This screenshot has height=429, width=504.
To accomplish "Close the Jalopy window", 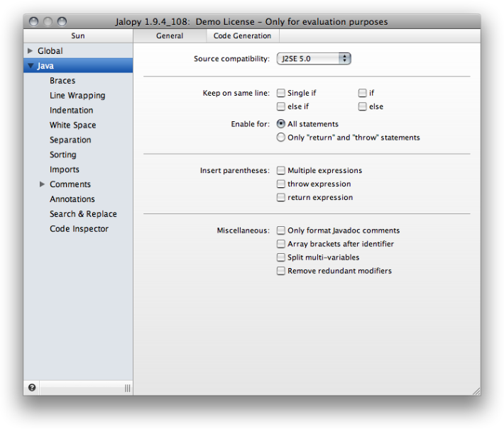I will tap(33, 21).
